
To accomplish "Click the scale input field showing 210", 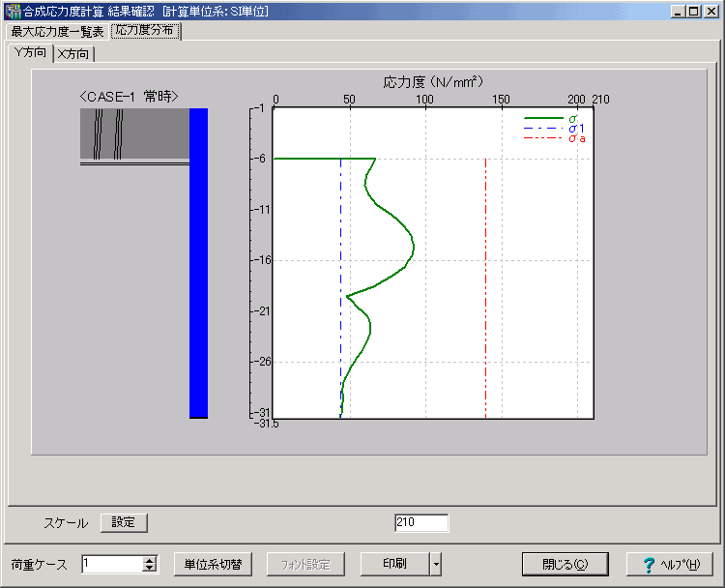I will click(x=421, y=522).
